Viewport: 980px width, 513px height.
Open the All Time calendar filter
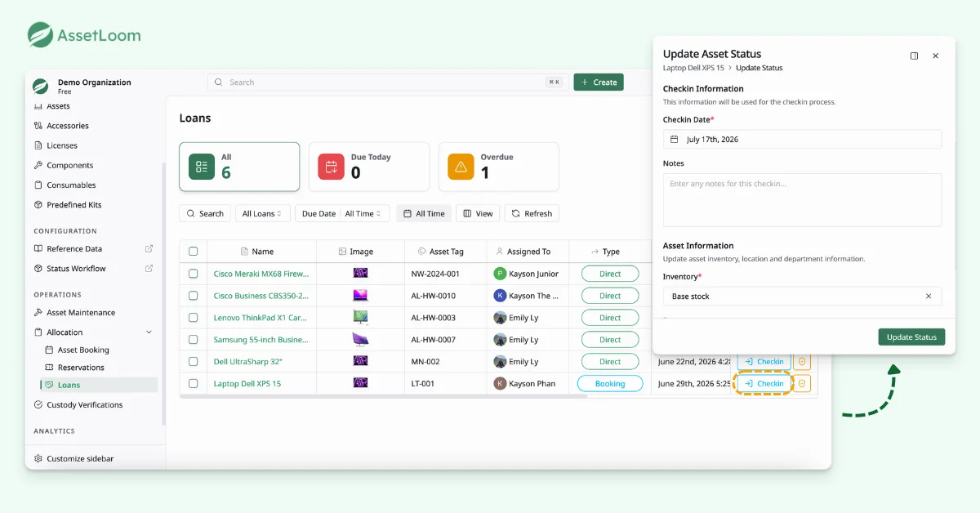[424, 213]
